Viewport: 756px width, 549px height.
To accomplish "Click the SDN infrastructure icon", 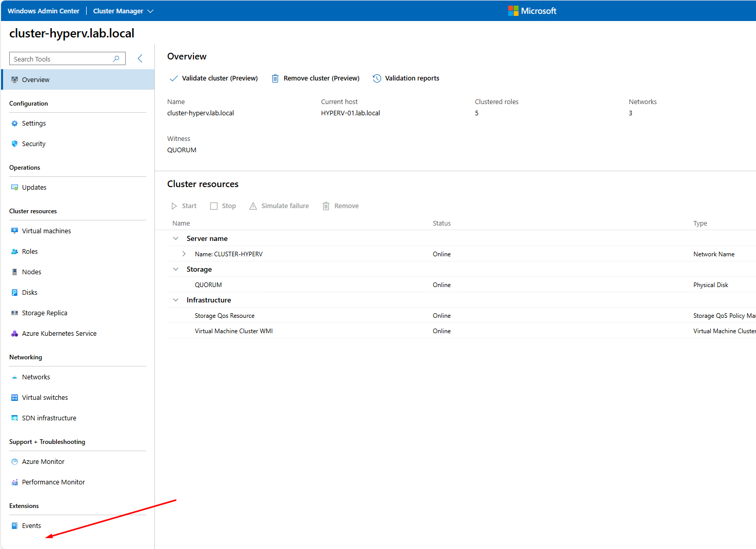I will [x=14, y=418].
